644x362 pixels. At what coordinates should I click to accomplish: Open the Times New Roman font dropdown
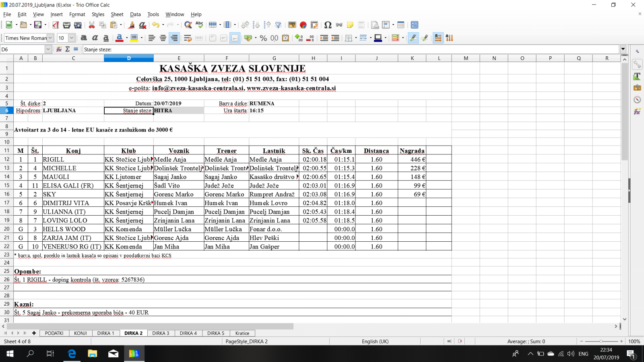(x=50, y=38)
